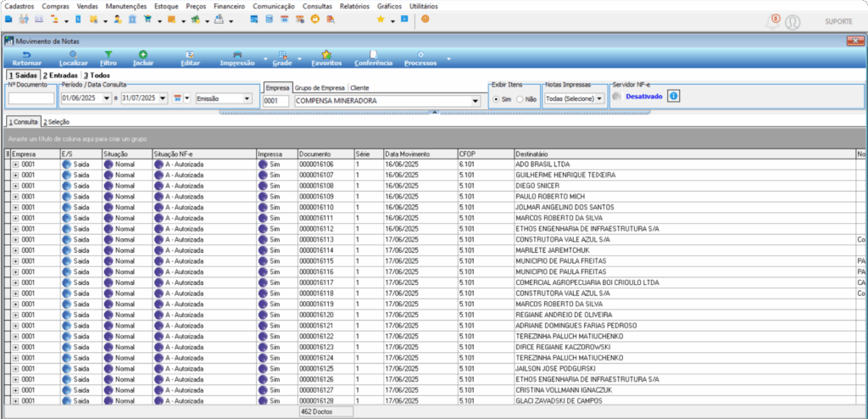Click the Editar toolbar icon
Screen dimensions: 868x419
(191, 54)
